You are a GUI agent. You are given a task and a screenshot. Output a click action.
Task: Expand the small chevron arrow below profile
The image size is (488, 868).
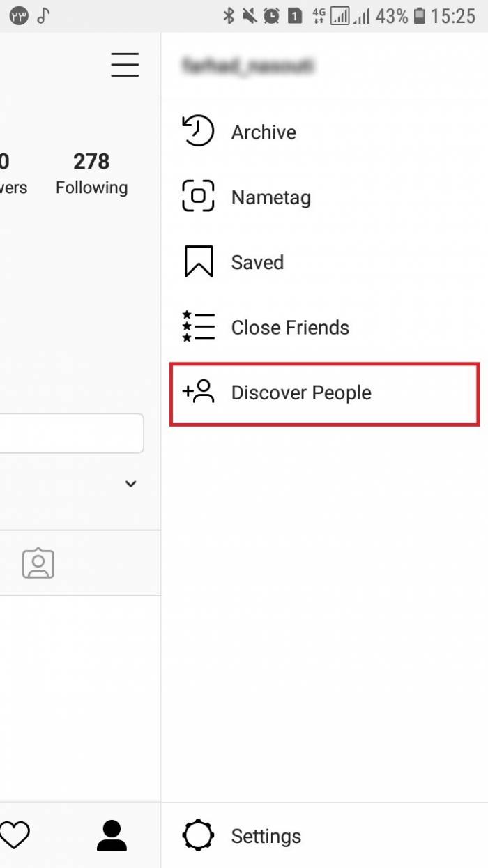pos(130,484)
